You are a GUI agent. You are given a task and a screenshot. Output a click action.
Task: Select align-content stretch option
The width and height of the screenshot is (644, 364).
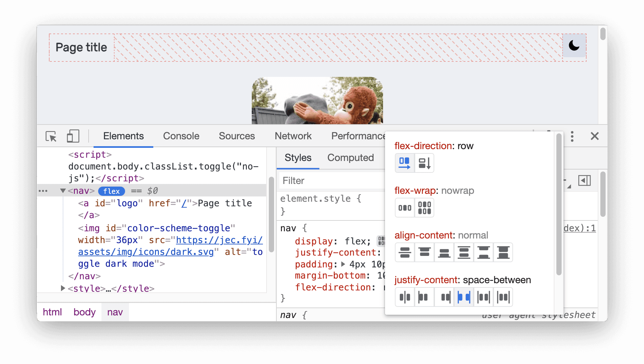504,251
